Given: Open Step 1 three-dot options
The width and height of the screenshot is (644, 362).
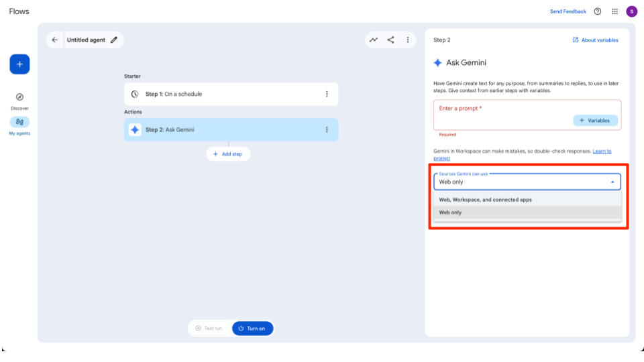Looking at the screenshot, I should pos(327,95).
